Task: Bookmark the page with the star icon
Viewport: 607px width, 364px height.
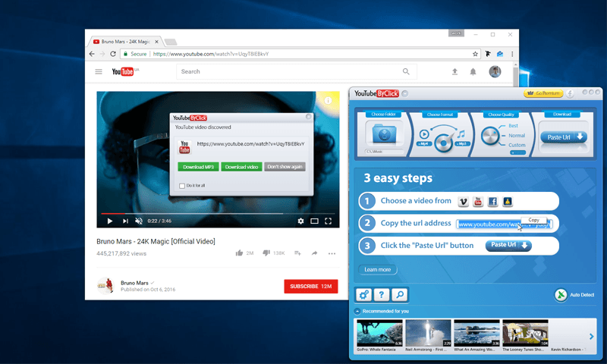Action: [475, 54]
